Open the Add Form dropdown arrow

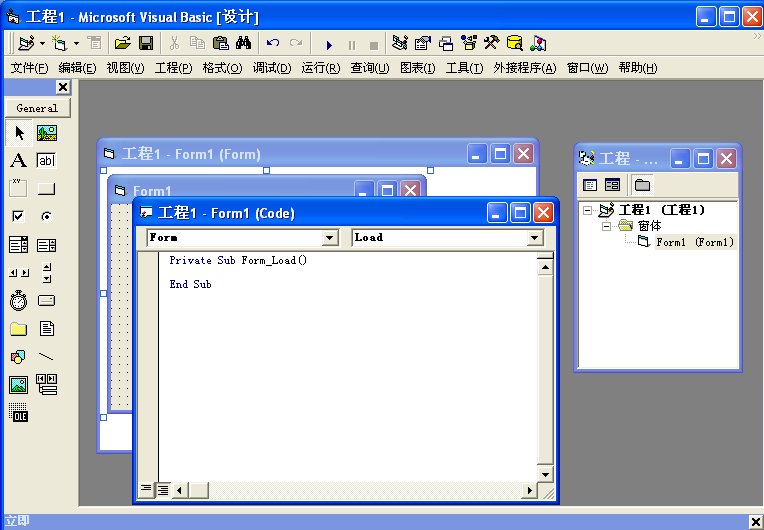point(76,44)
